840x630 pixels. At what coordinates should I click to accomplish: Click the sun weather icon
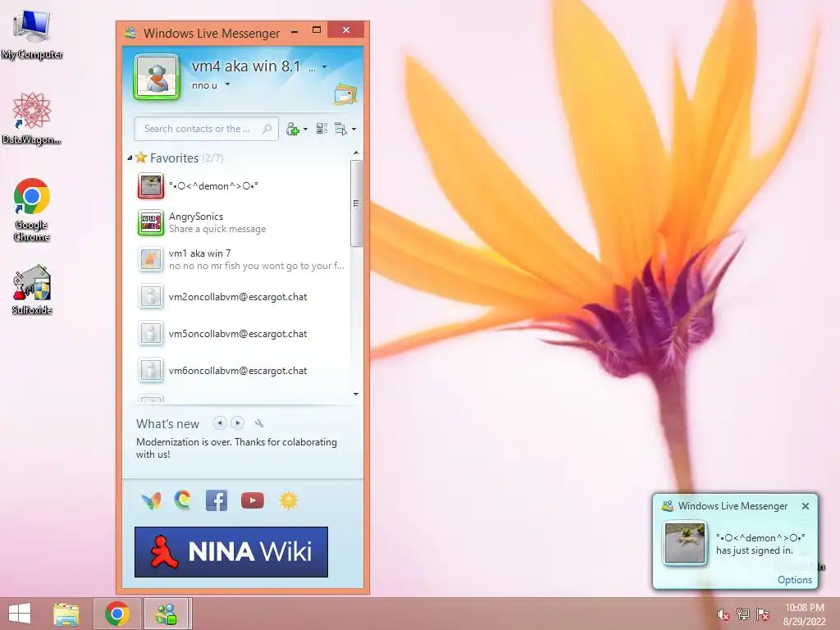click(x=288, y=500)
